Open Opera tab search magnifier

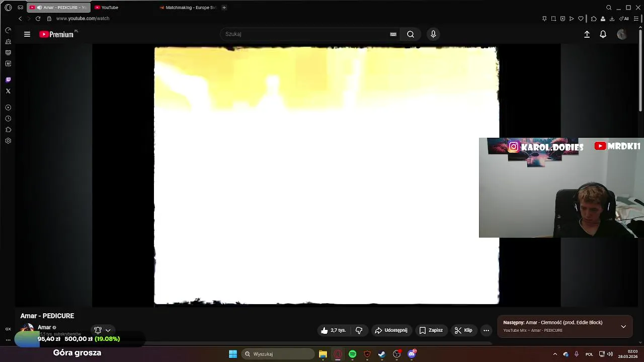[x=609, y=8]
